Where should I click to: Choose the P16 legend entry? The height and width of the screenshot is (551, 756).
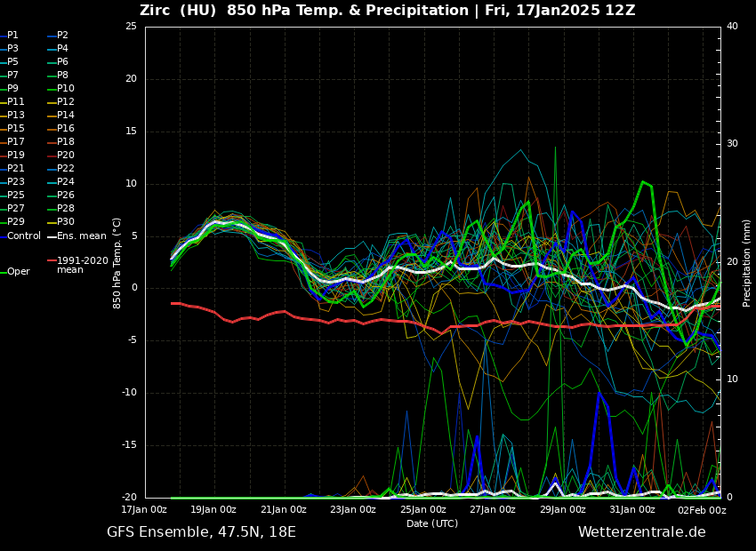coord(66,129)
